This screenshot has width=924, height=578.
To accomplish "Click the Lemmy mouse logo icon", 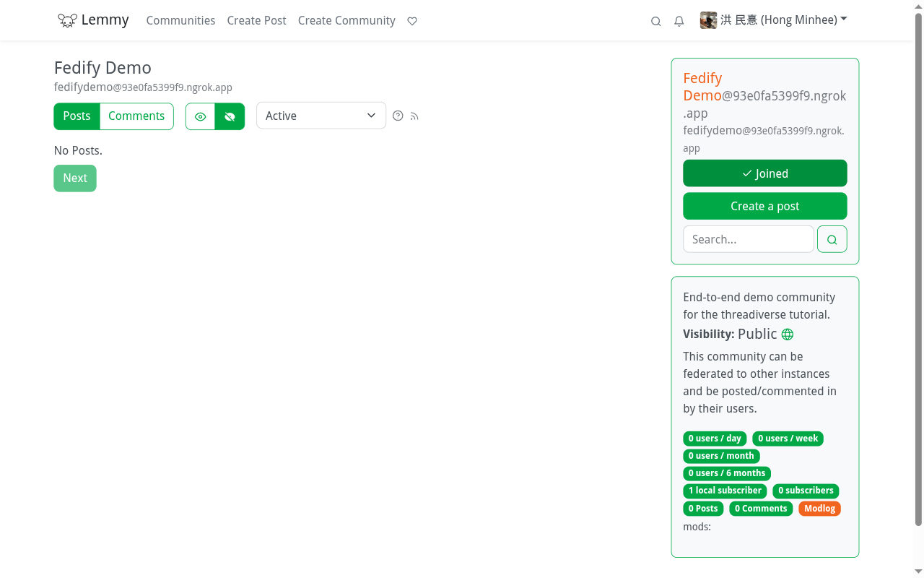I will 67,20.
